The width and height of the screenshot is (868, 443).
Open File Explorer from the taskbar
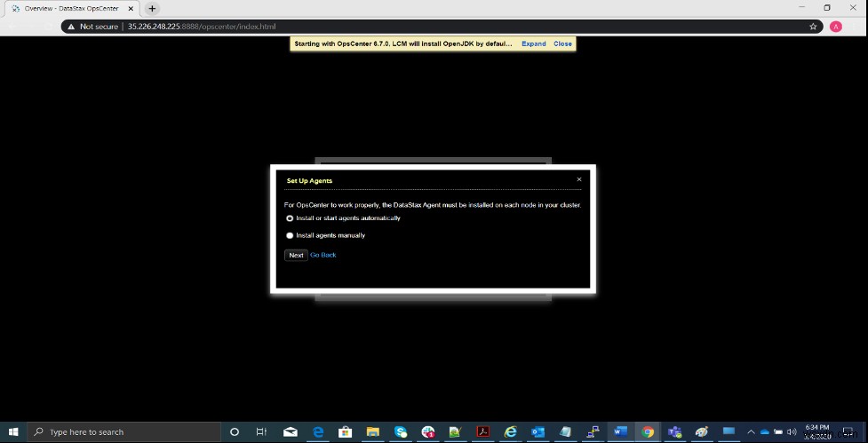pyautogui.click(x=372, y=432)
